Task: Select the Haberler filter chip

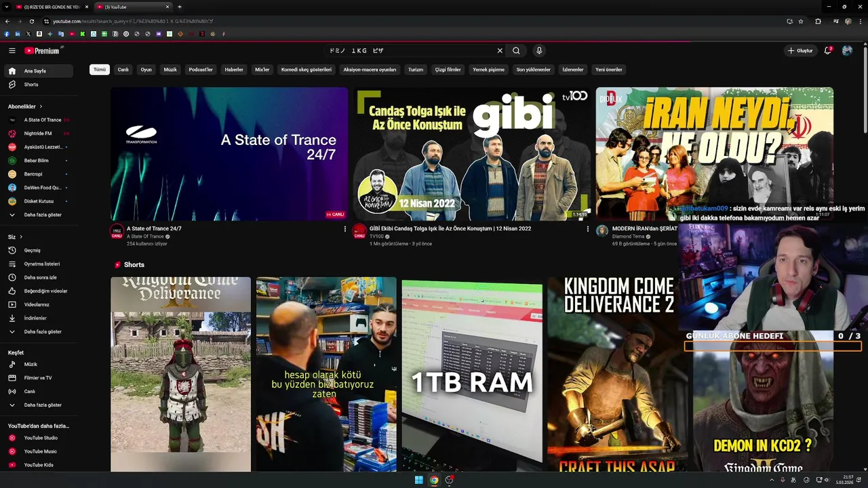Action: point(234,69)
